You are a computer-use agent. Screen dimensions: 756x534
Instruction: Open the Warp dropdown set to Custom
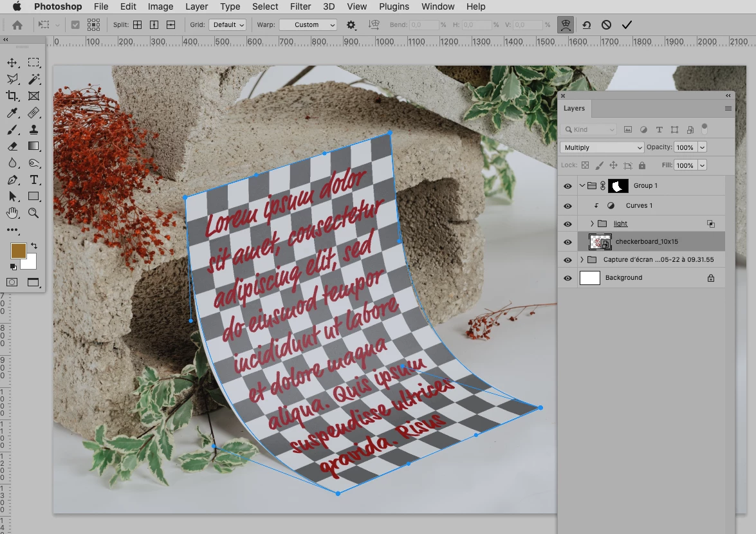coord(309,24)
